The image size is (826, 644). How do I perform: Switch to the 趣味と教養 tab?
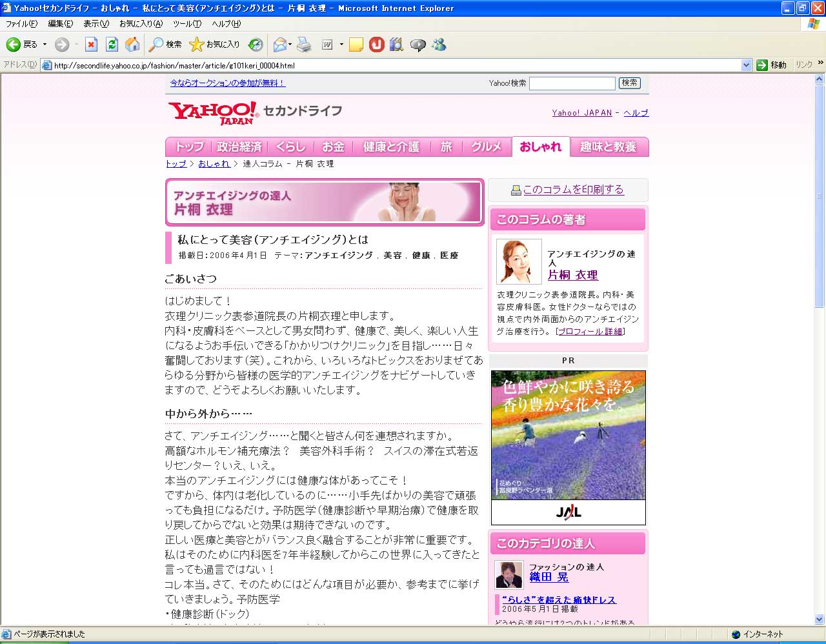[609, 147]
